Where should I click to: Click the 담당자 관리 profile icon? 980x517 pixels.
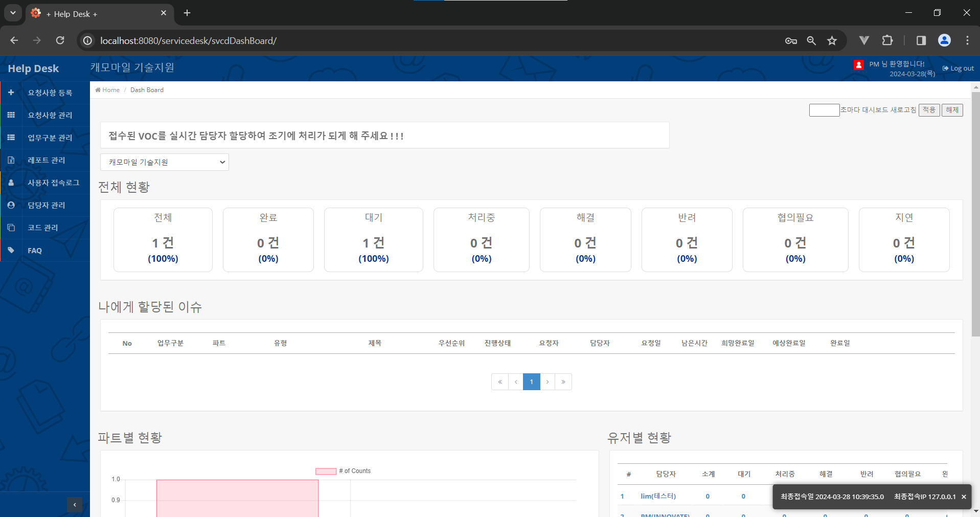(x=11, y=205)
